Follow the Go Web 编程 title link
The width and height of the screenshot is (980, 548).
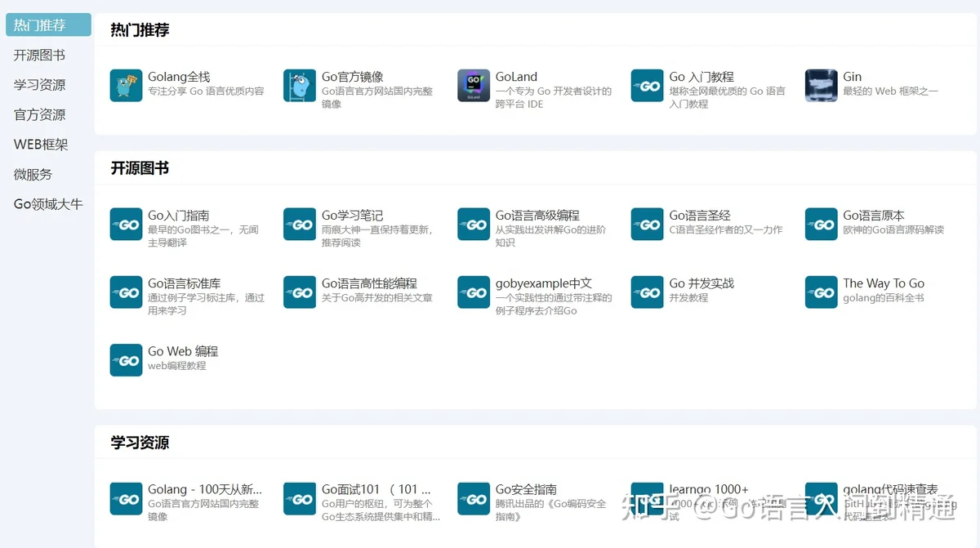183,351
